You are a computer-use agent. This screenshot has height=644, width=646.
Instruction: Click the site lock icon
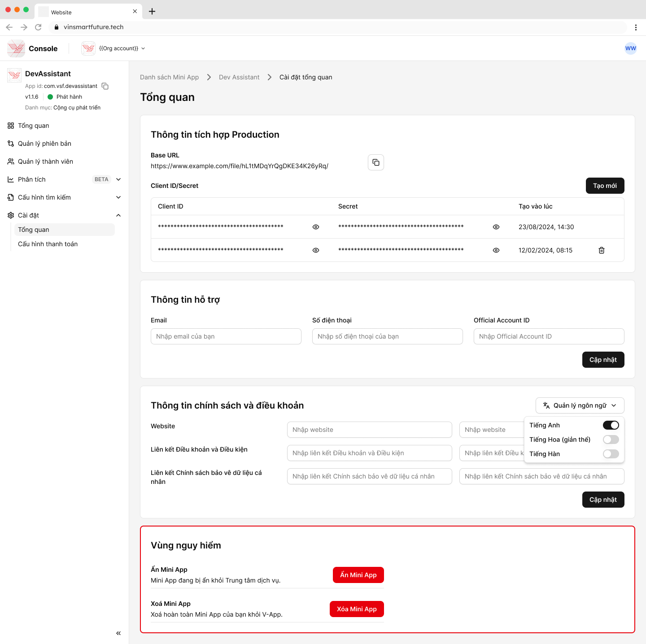coord(56,27)
